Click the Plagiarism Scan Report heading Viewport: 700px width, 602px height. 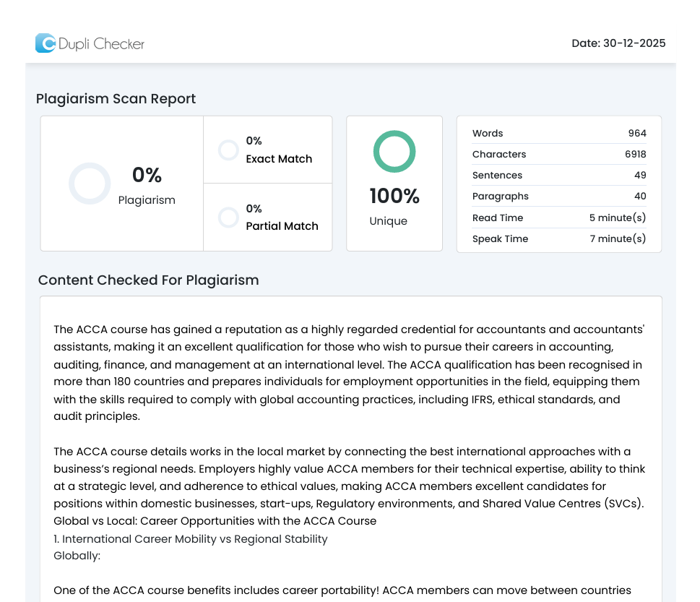pos(116,99)
